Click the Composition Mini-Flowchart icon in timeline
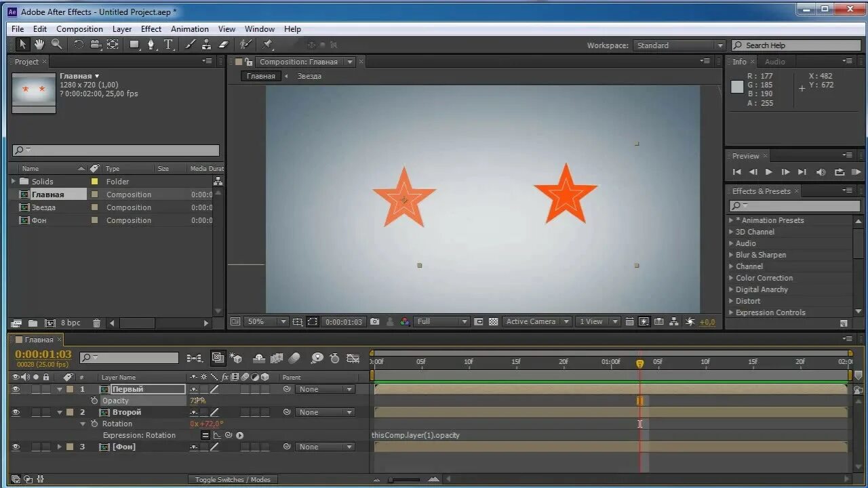868x488 pixels. (195, 358)
